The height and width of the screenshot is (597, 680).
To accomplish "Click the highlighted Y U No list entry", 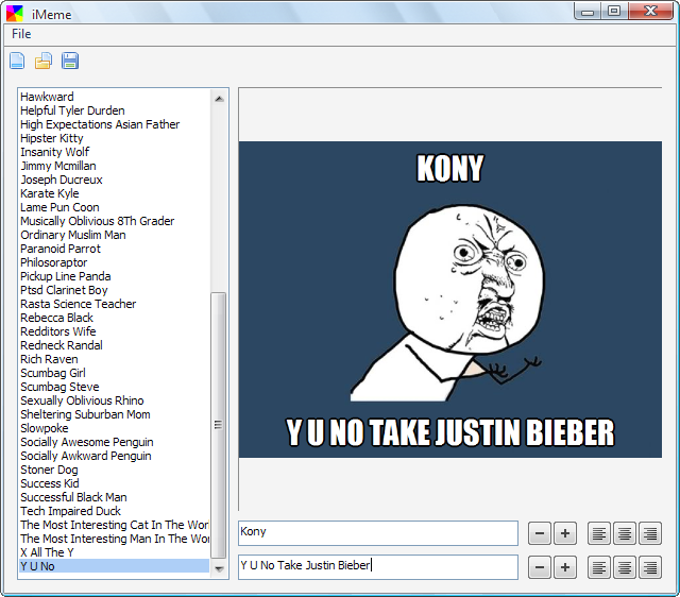I will (114, 567).
